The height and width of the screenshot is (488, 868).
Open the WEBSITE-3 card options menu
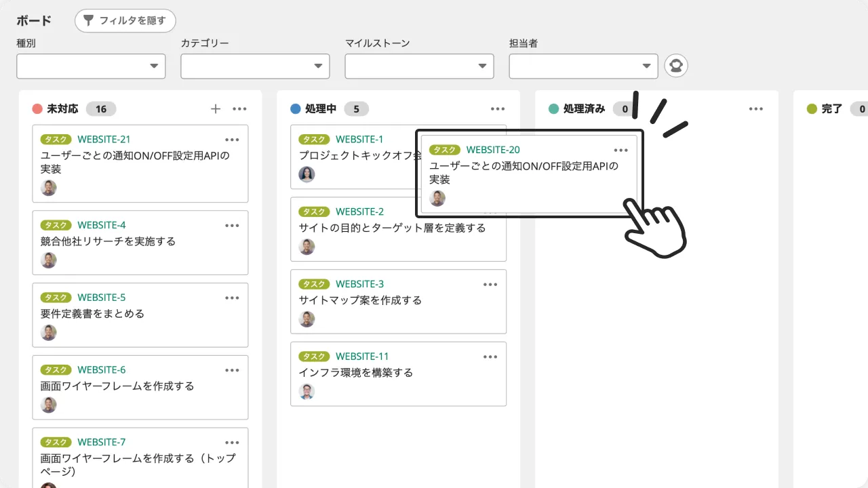pos(490,284)
